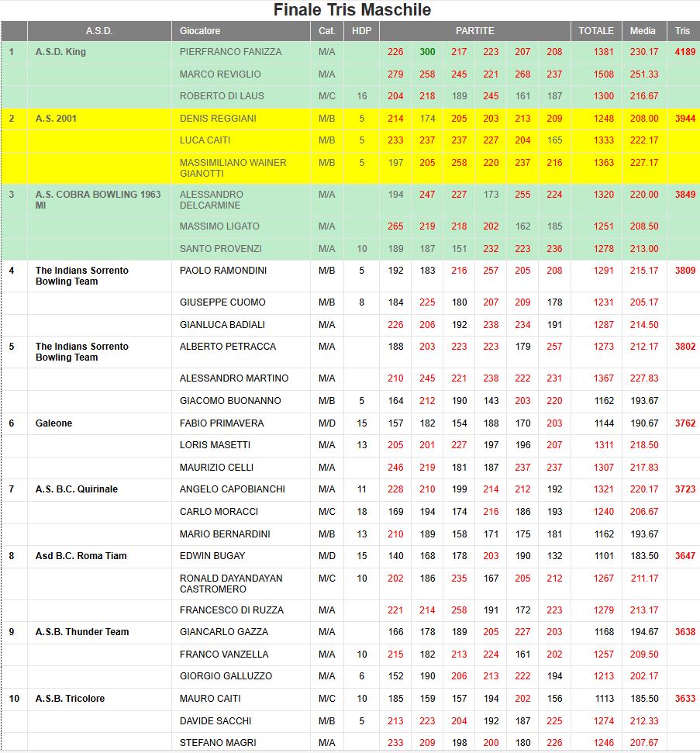This screenshot has height=753, width=700.
Task: Click the Galeone team name
Action: click(53, 423)
